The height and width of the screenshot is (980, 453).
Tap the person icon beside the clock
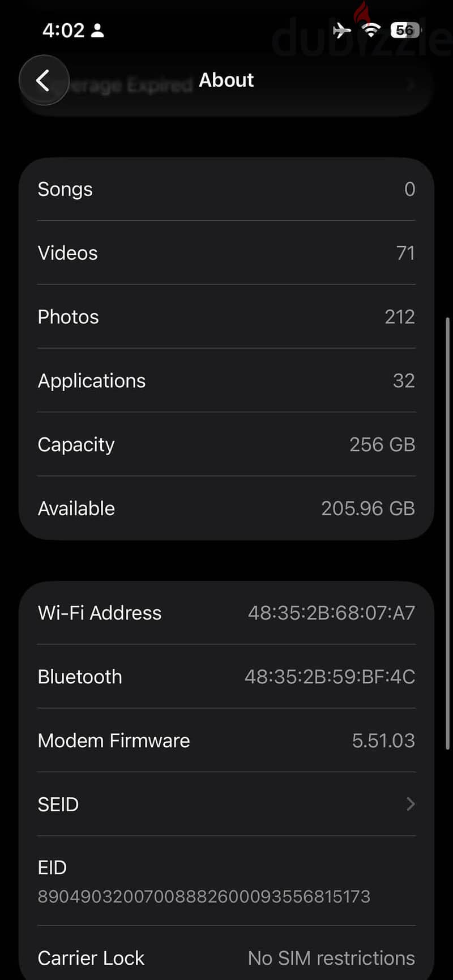point(97,30)
